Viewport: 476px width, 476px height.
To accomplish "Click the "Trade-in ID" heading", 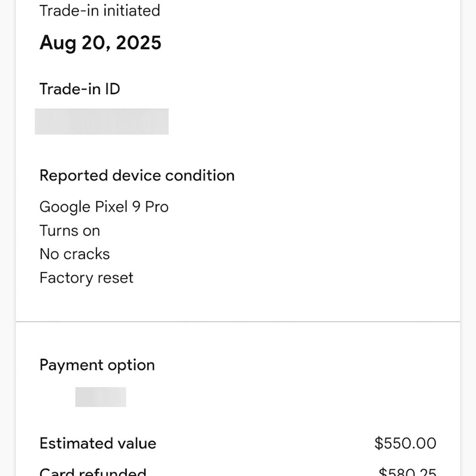I will [x=80, y=89].
